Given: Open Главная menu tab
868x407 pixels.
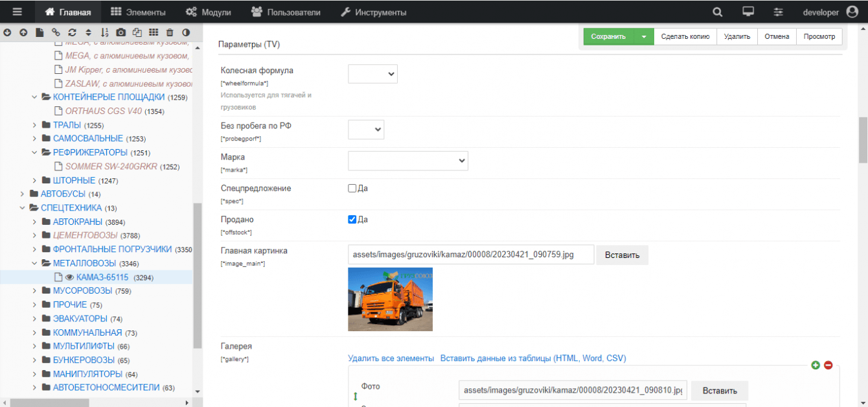Looking at the screenshot, I should (x=68, y=12).
